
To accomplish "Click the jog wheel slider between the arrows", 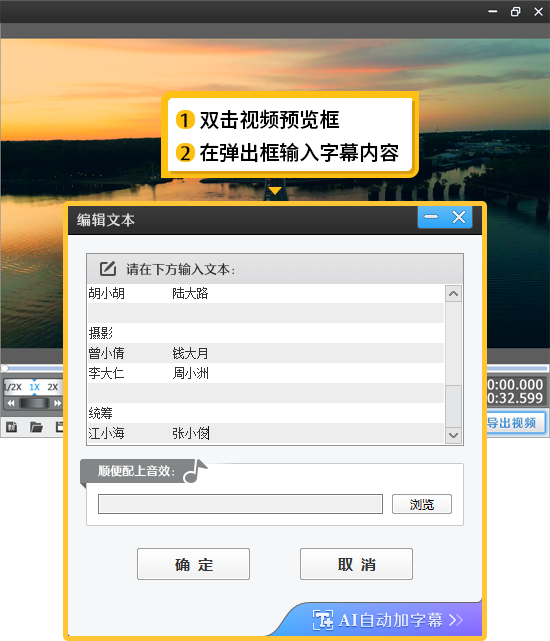I will [34, 403].
